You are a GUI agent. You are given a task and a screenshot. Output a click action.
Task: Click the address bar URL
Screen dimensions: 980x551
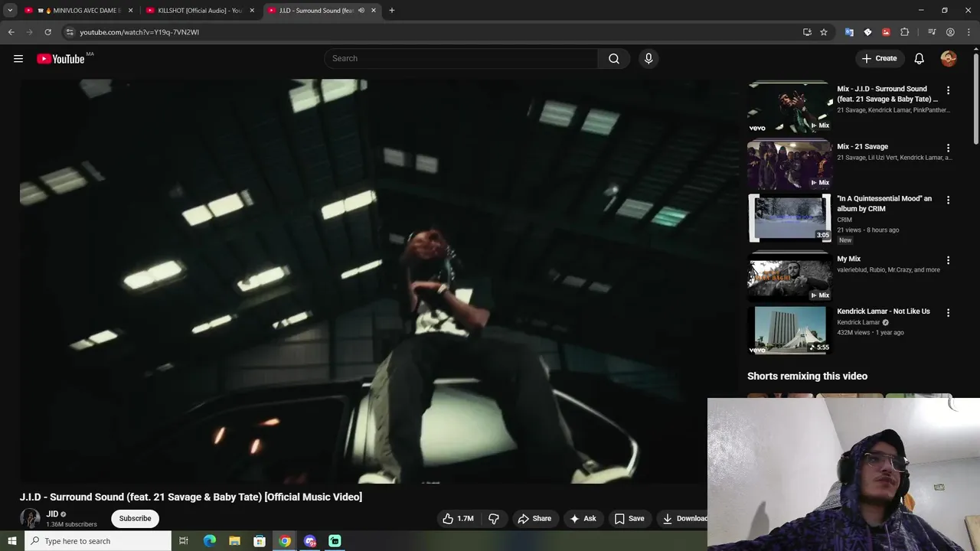pyautogui.click(x=139, y=32)
